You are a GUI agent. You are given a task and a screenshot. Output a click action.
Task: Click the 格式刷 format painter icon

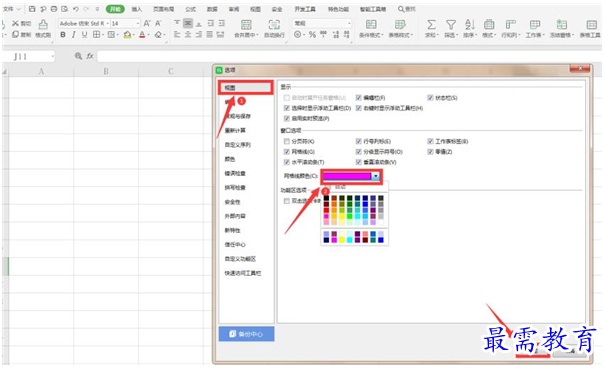[x=43, y=29]
